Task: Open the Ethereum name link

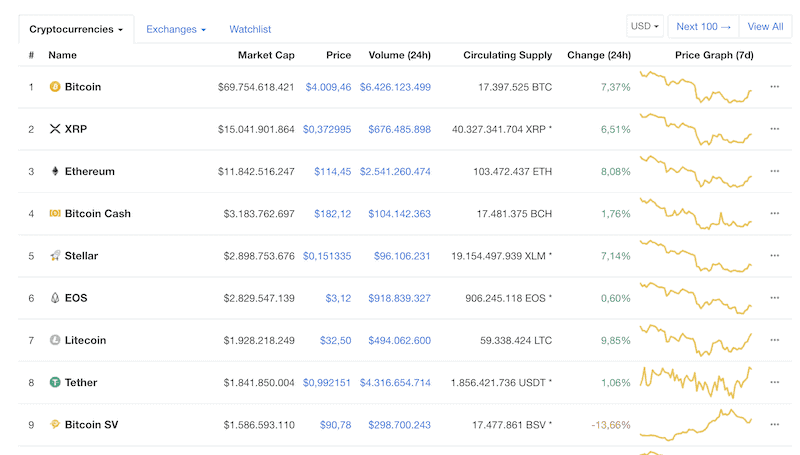Action: coord(89,171)
